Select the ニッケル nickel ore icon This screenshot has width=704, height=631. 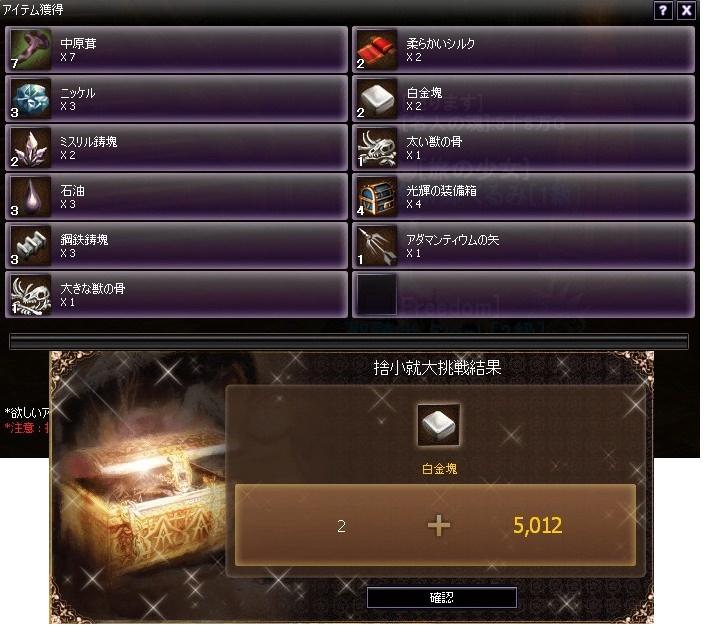[30, 98]
